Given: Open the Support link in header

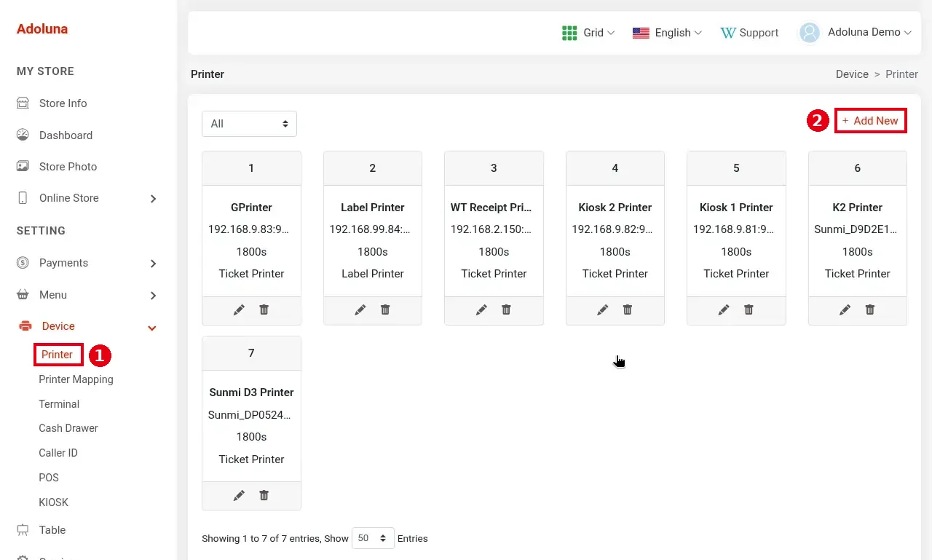Looking at the screenshot, I should (749, 33).
